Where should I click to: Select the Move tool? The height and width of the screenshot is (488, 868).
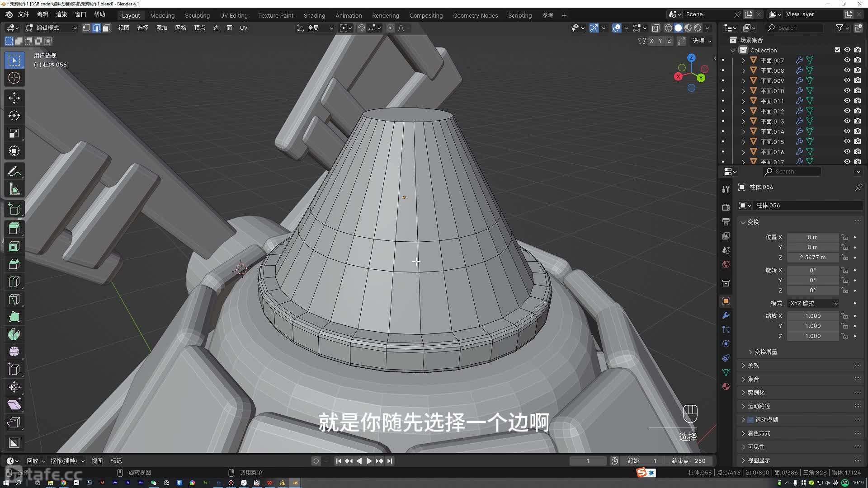[x=14, y=98]
